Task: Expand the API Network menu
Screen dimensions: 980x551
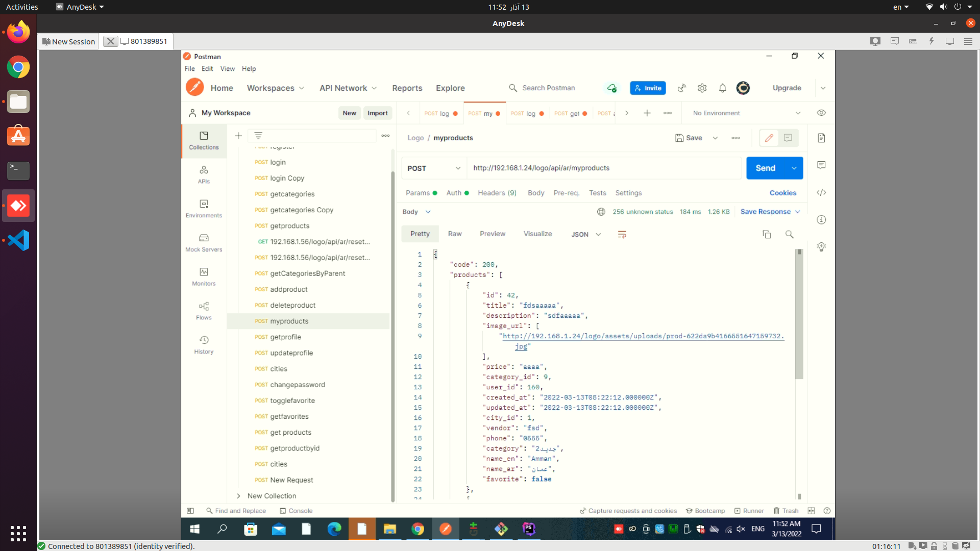Action: (348, 88)
